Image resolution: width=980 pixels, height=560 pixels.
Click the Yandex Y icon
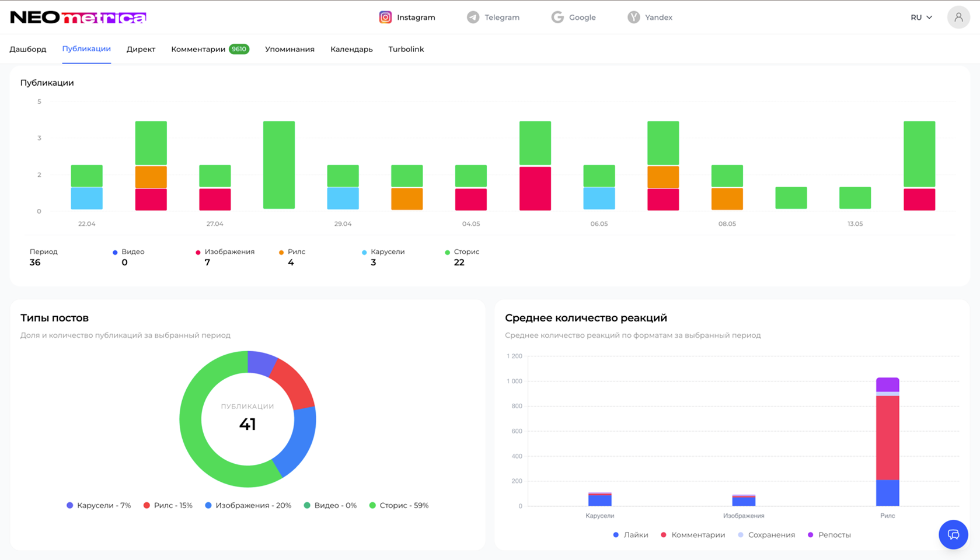(633, 17)
